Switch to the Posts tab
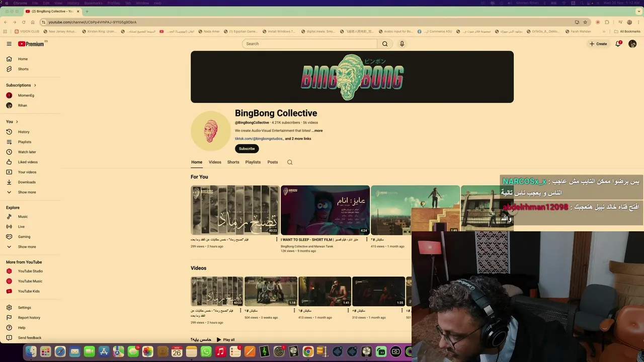This screenshot has height=362, width=644. pyautogui.click(x=273, y=162)
